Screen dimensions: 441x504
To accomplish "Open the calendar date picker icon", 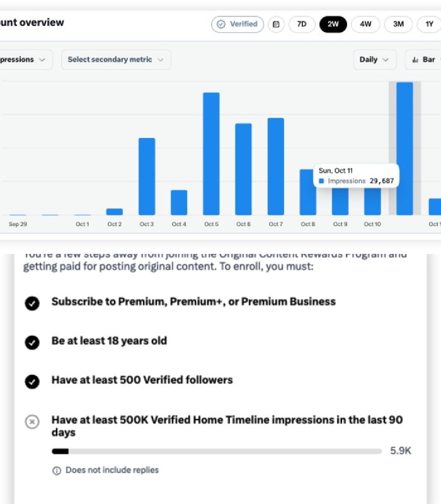I will (x=276, y=25).
